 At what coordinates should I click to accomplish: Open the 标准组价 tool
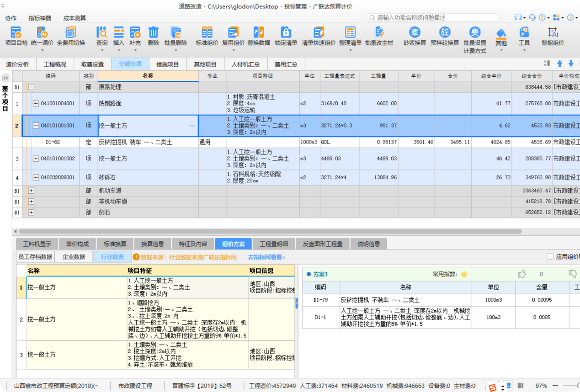pyautogui.click(x=207, y=33)
